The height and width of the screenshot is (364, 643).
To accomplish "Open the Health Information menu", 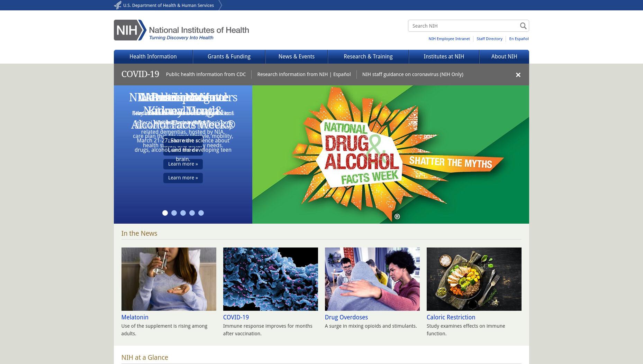I will click(153, 57).
